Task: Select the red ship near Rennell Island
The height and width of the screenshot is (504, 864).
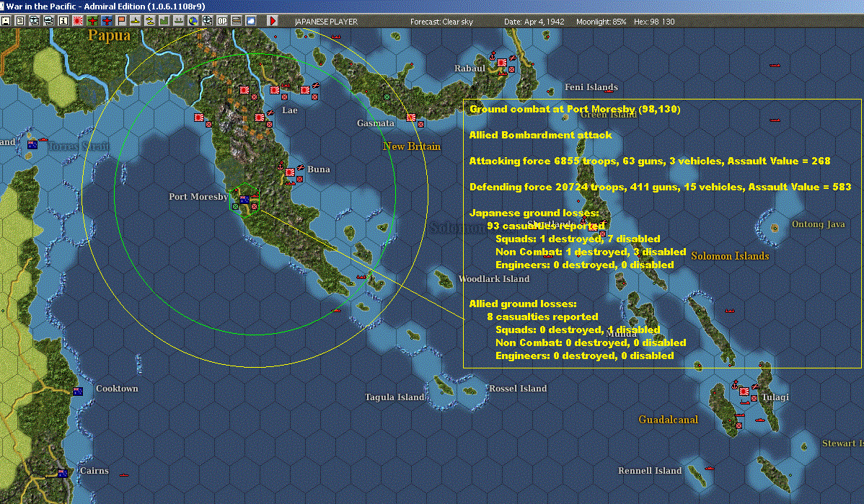Action: pos(710,468)
